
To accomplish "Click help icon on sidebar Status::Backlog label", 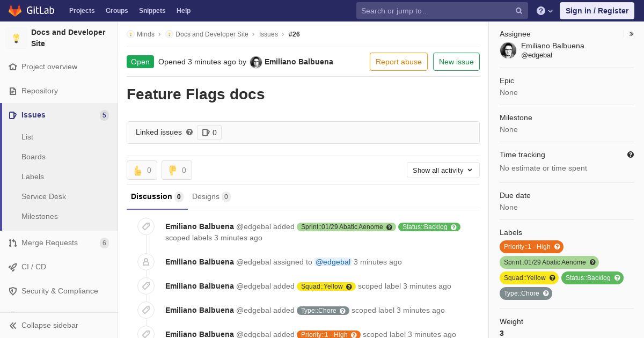I will (x=617, y=278).
